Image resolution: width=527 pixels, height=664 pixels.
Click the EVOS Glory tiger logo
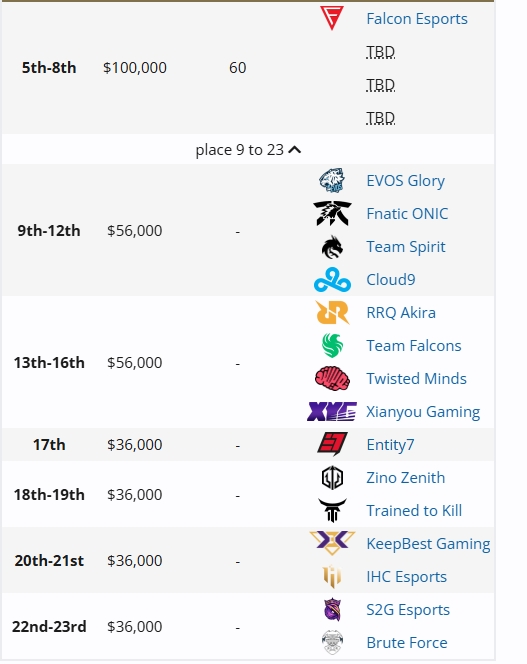332,180
